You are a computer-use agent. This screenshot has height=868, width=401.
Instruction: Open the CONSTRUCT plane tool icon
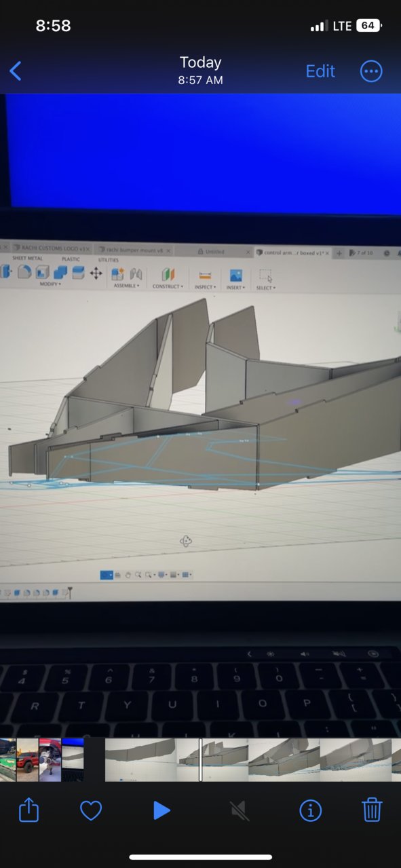pos(168,274)
